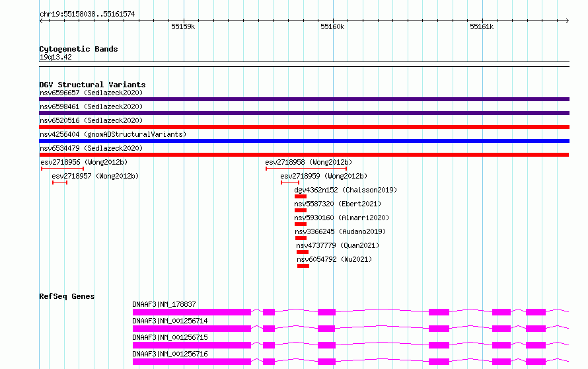This screenshot has height=369, width=588.
Task: Click the 55160k ruler tick label
Action: (x=332, y=26)
